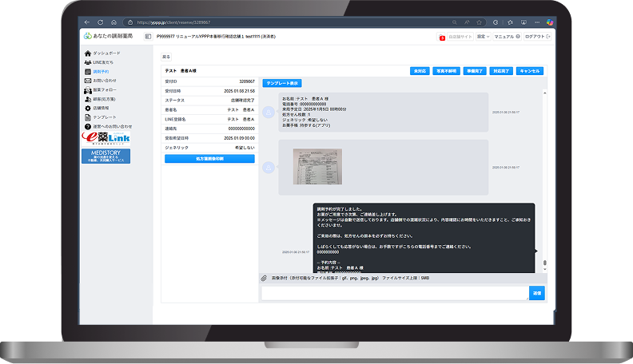Click the テンプレート表示 button
The width and height of the screenshot is (633, 364).
pyautogui.click(x=281, y=83)
